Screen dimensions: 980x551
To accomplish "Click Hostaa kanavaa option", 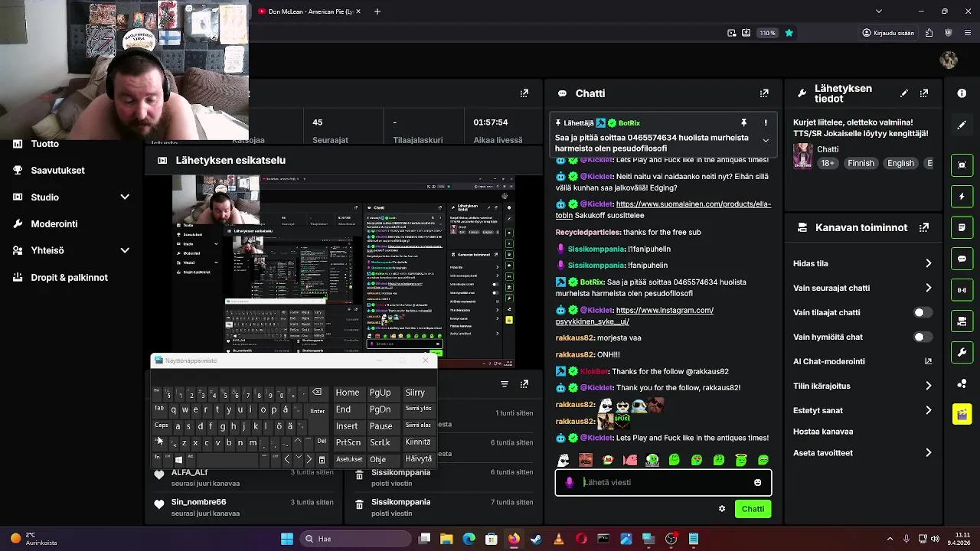I will [823, 432].
